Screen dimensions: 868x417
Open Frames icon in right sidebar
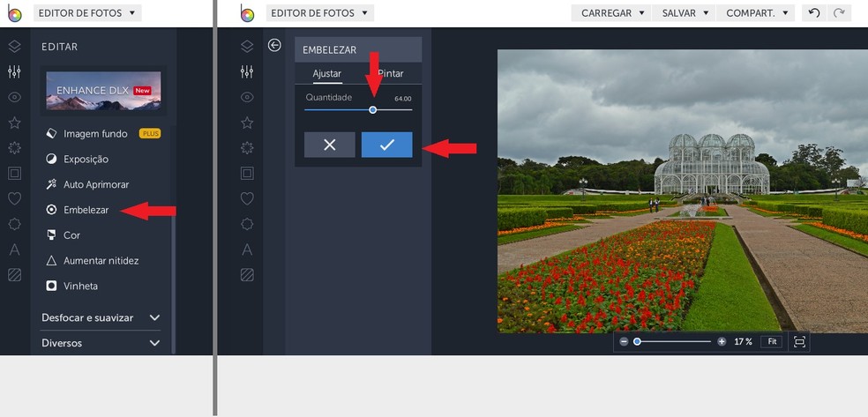pyautogui.click(x=248, y=174)
